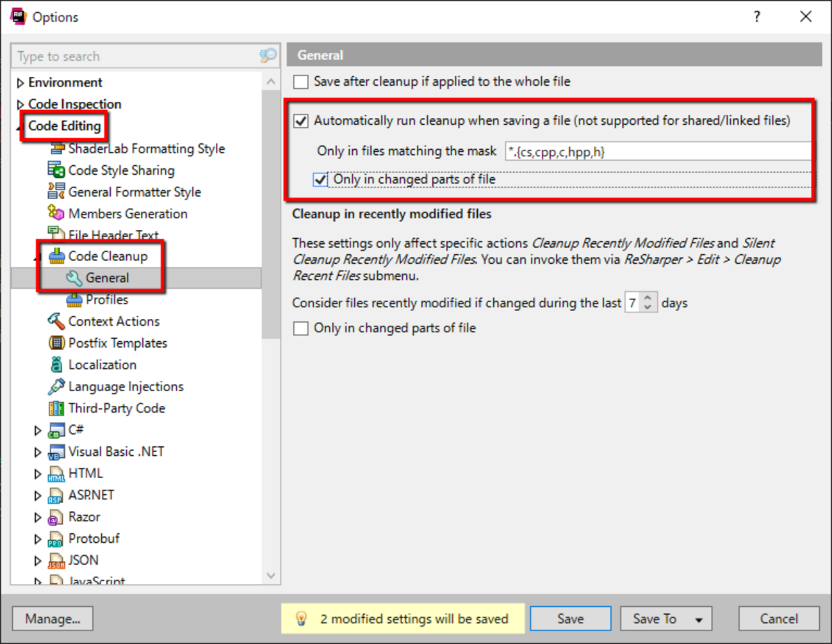Image resolution: width=832 pixels, height=644 pixels.
Task: Save the modified settings
Action: click(570, 618)
